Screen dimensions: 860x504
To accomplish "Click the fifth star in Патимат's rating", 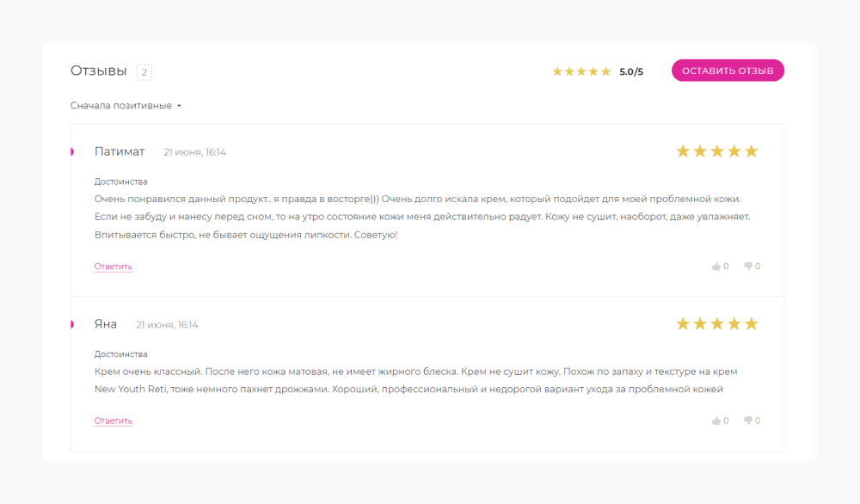I will point(752,151).
